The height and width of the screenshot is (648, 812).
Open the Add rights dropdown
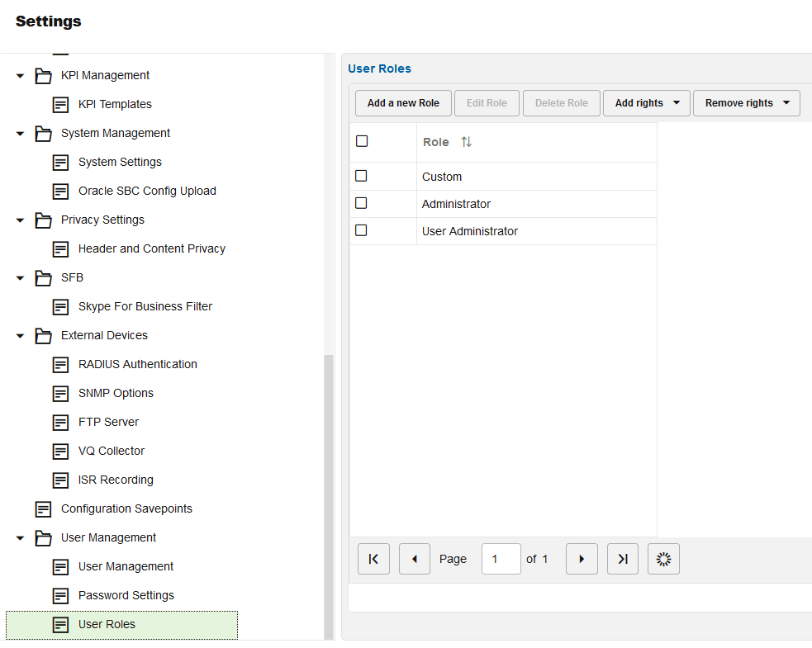(x=646, y=103)
